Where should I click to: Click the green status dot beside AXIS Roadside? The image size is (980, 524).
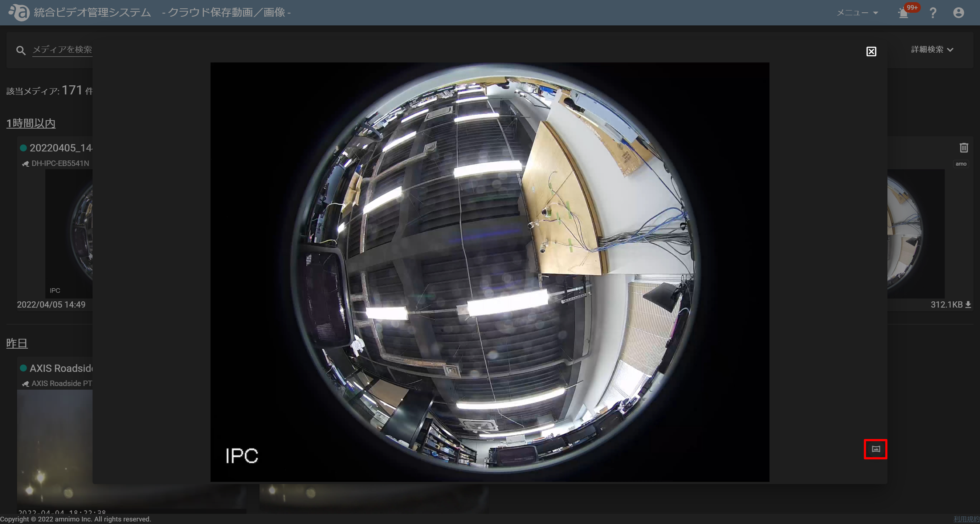[x=23, y=368]
